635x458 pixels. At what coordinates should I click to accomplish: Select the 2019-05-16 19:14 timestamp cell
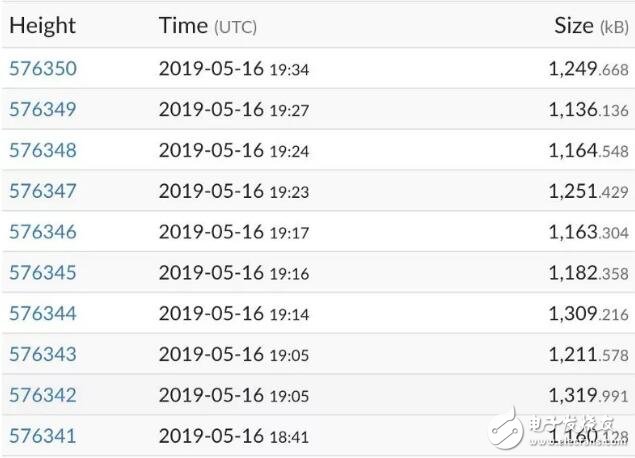pyautogui.click(x=234, y=313)
